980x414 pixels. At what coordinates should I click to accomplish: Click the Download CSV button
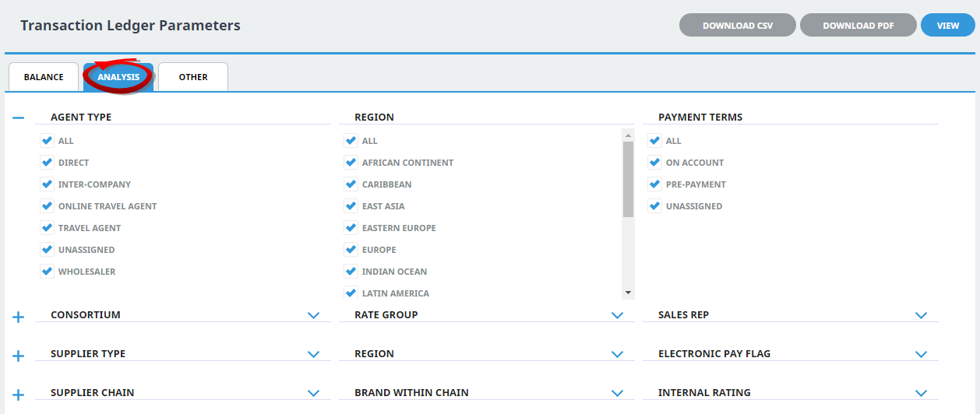click(x=738, y=26)
